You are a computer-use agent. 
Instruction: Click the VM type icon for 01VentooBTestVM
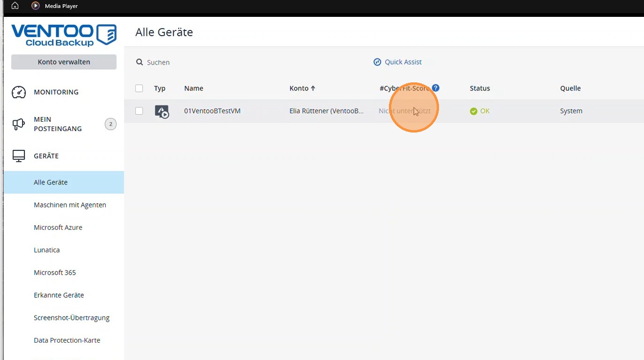[161, 111]
